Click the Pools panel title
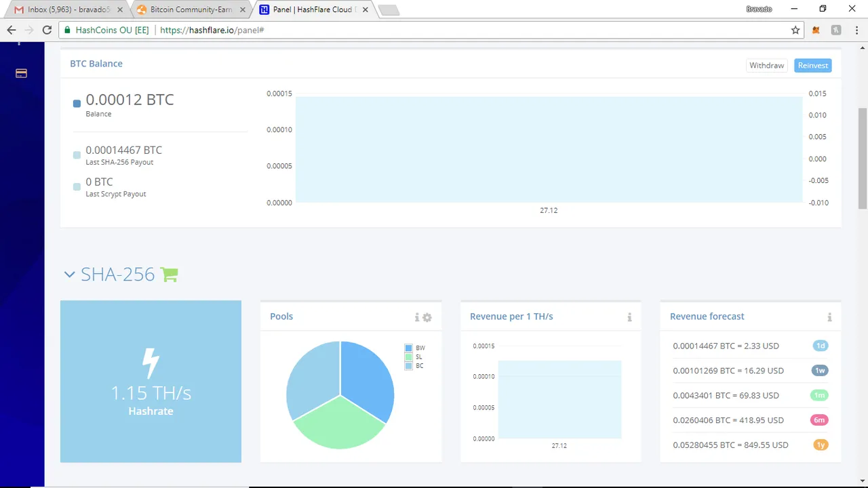The width and height of the screenshot is (868, 488). [281, 317]
